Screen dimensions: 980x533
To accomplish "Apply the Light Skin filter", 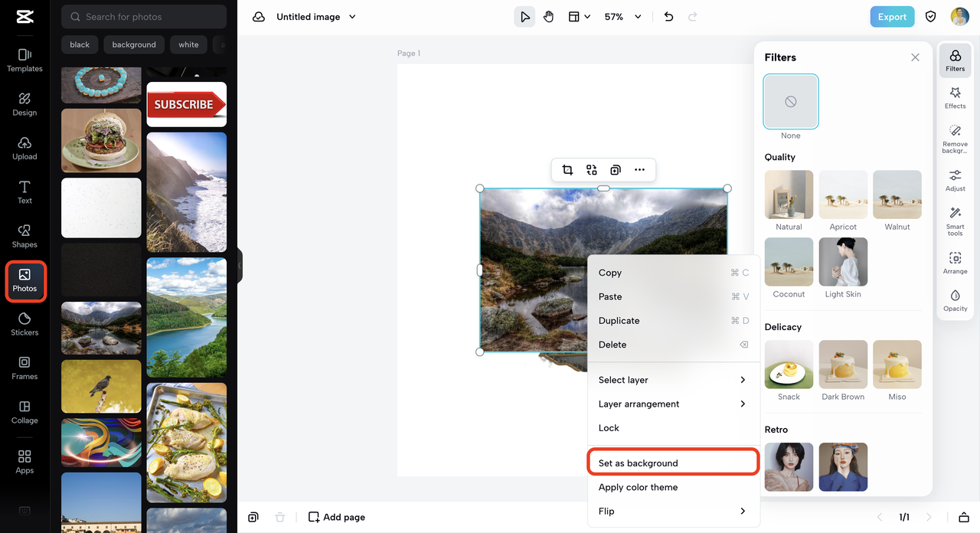I will click(843, 262).
